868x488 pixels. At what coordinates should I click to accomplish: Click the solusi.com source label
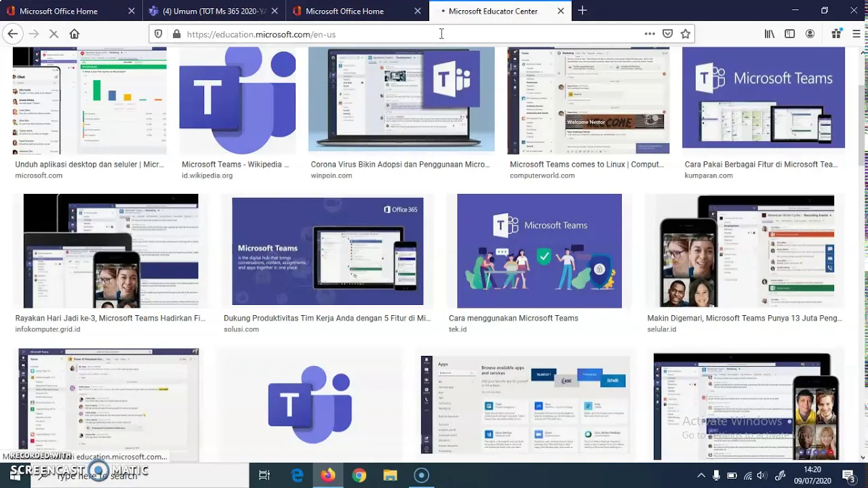click(x=241, y=329)
